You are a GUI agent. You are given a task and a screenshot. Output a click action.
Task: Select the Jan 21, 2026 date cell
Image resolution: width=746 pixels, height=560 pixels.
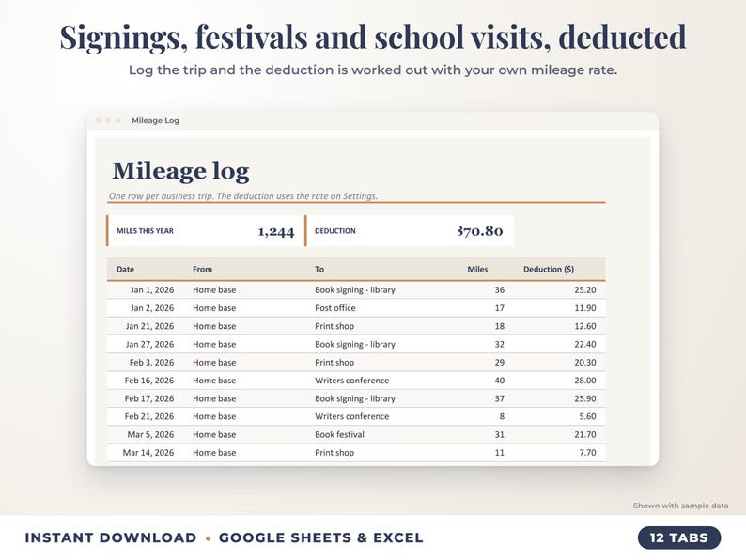(150, 326)
